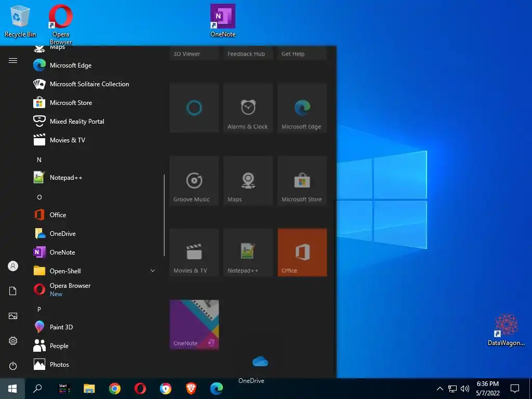Open Mixed Reality Portal
The image size is (532, 399).
(95, 121)
